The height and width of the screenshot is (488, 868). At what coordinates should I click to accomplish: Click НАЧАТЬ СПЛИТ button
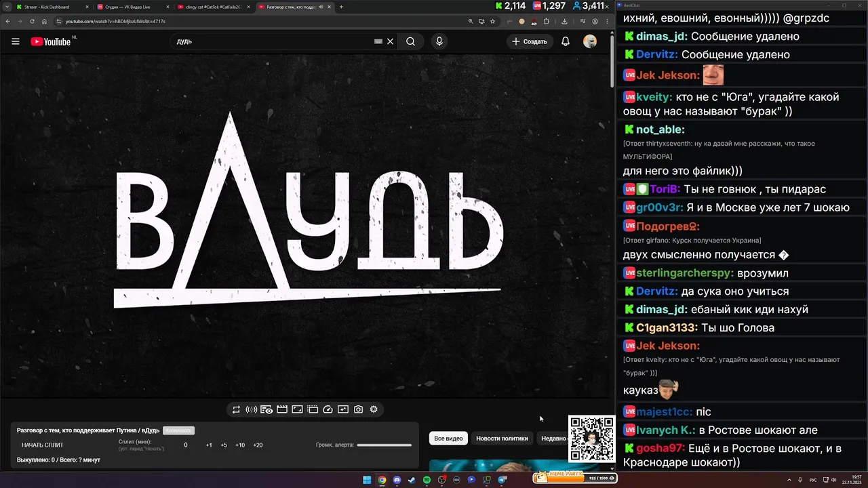[x=43, y=445]
